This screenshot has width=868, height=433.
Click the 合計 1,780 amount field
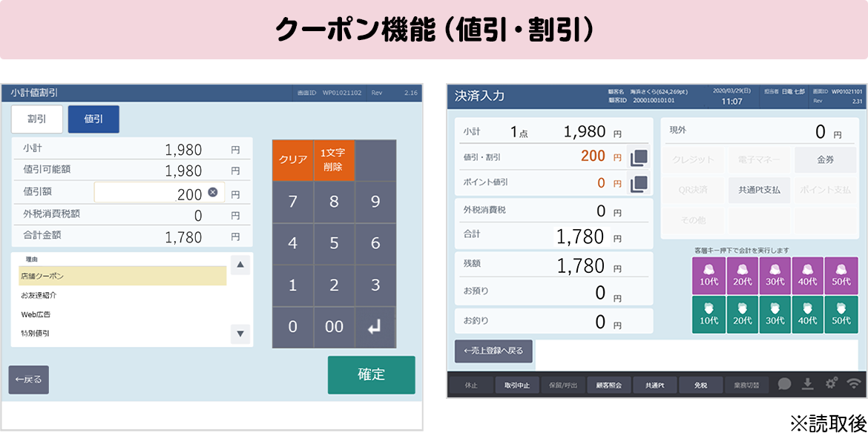point(581,237)
